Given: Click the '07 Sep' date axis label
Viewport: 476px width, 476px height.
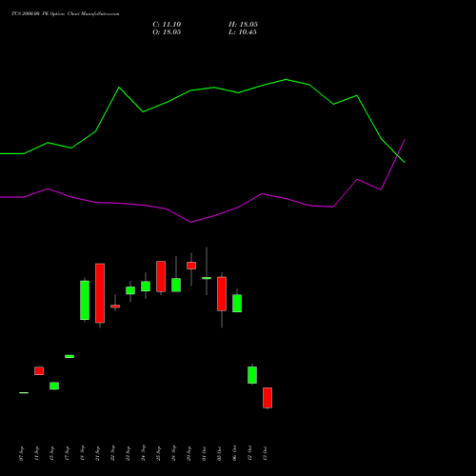Looking at the screenshot, I should tap(22, 453).
